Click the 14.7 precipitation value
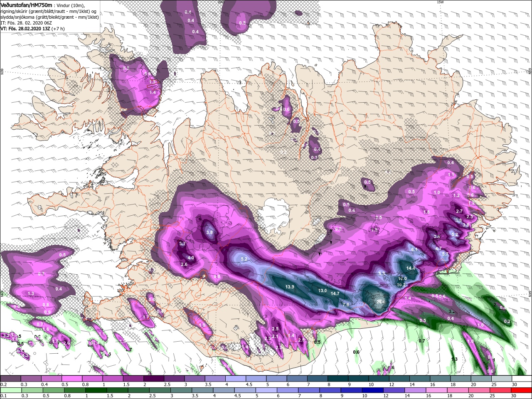Viewport: 532px width, 399px height. pyautogui.click(x=335, y=293)
